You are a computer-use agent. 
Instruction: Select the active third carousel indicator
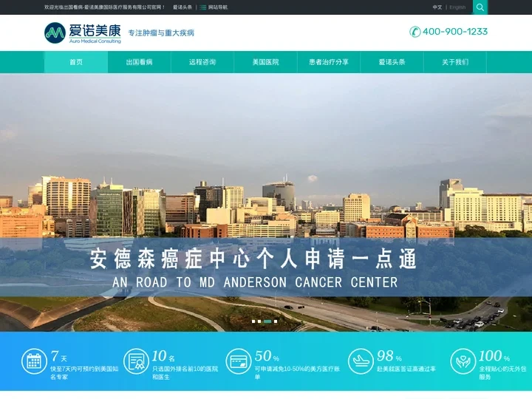(267, 321)
